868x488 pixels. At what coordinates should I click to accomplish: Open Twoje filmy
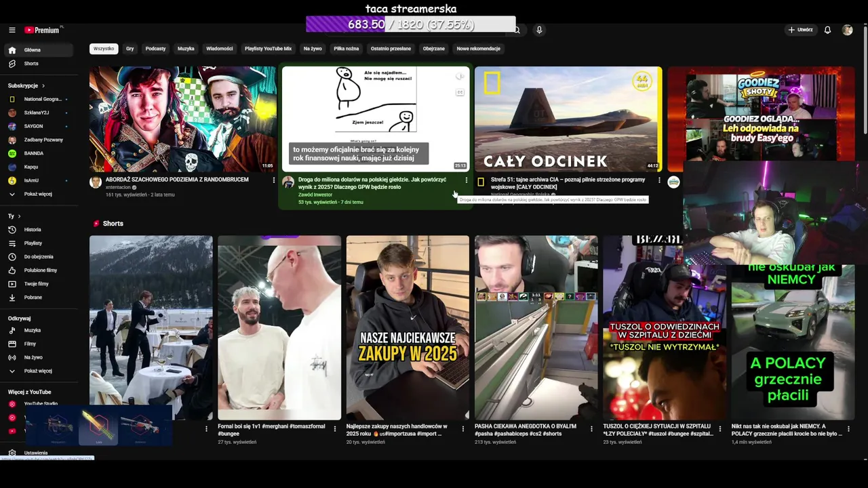[x=40, y=284]
